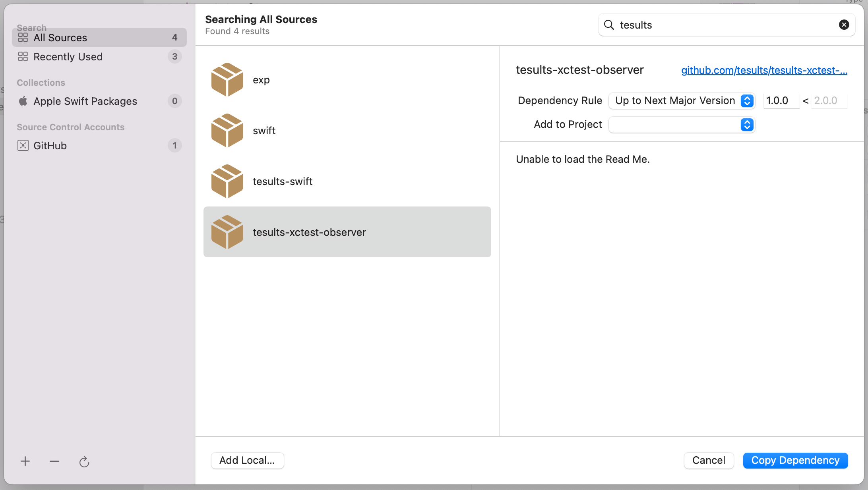This screenshot has height=490, width=868.
Task: Click the Add Local... button
Action: tap(247, 460)
